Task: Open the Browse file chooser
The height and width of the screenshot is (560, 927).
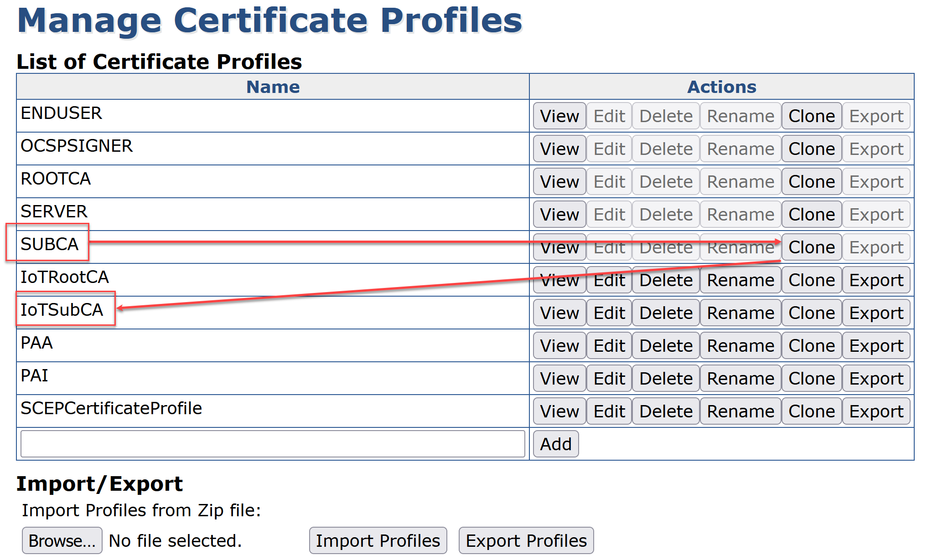Action: click(x=62, y=540)
